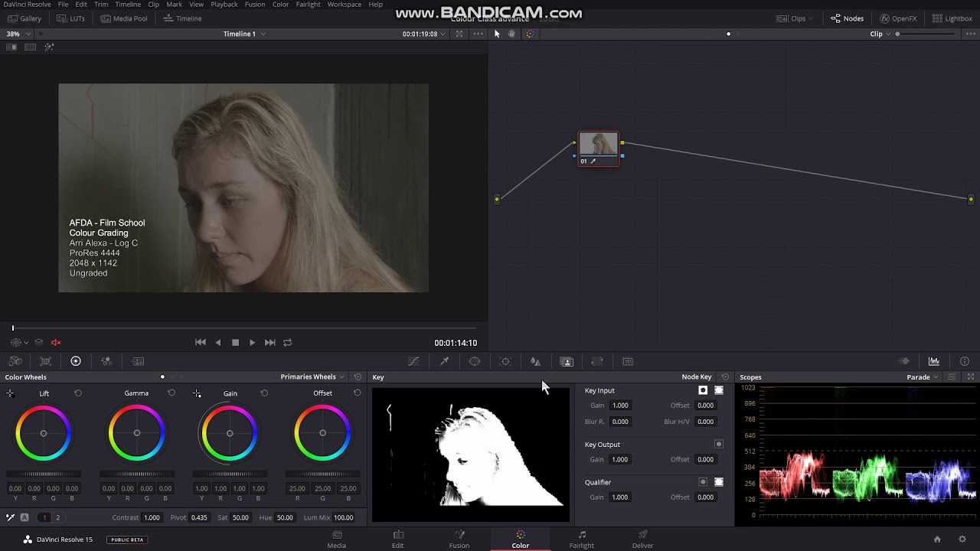The width and height of the screenshot is (980, 551).
Task: Click the Gamma color wheel
Action: pyautogui.click(x=137, y=433)
